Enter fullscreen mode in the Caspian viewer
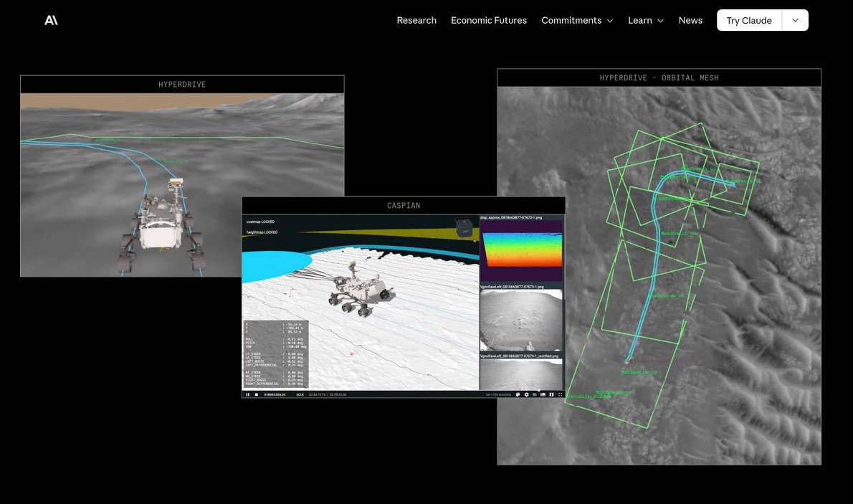 pos(560,394)
